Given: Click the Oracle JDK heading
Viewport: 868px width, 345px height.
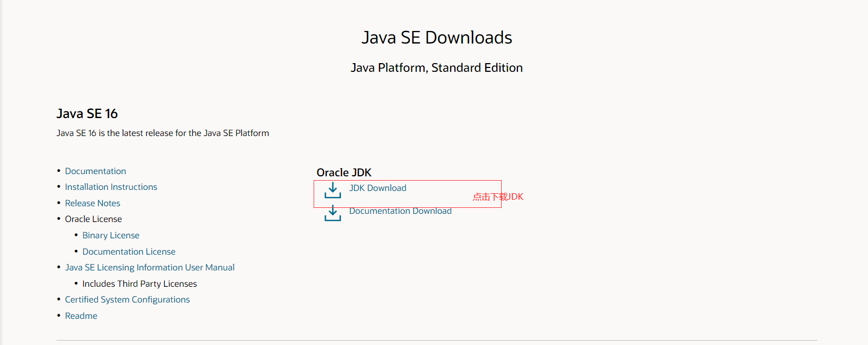Looking at the screenshot, I should point(344,172).
